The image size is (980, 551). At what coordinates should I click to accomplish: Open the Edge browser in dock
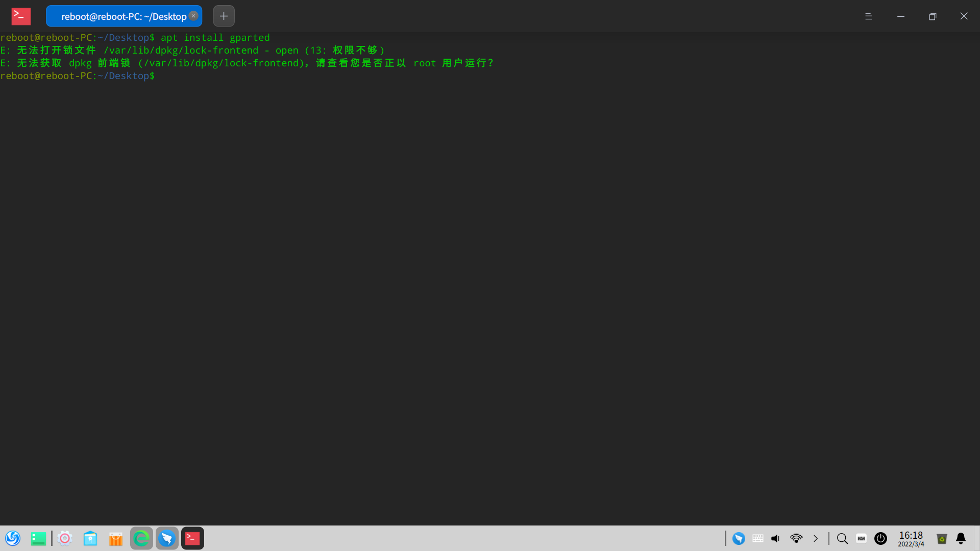141,538
